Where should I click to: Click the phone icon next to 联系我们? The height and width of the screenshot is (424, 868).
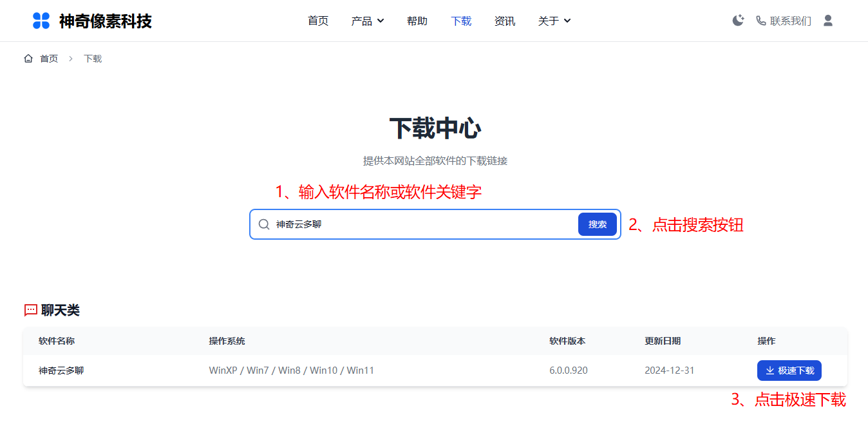point(760,20)
